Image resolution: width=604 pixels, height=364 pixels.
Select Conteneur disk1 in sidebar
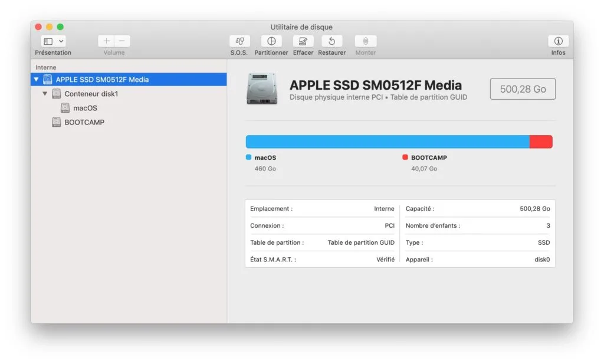point(129,94)
